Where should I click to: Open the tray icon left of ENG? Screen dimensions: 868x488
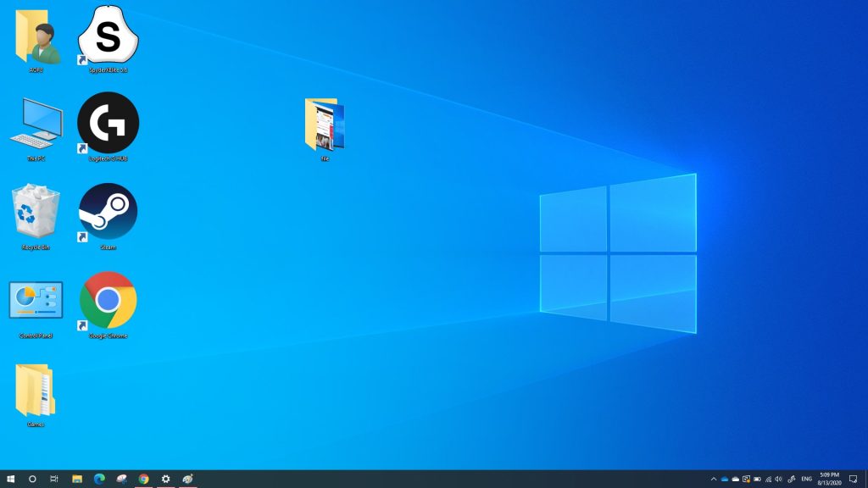792,480
